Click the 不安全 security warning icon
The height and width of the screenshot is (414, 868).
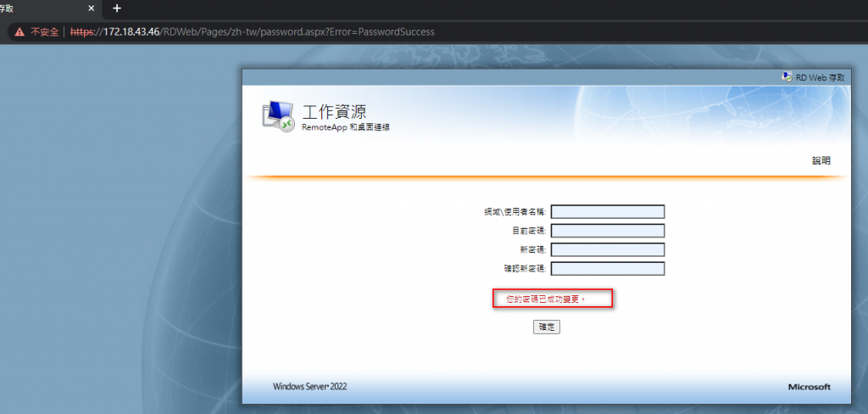[20, 31]
